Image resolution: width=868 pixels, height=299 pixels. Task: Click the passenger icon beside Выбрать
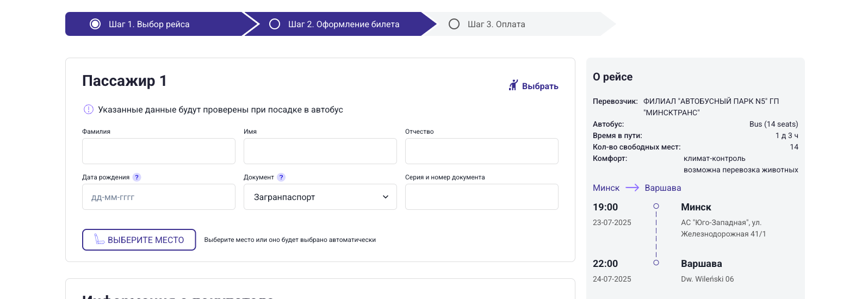(513, 85)
